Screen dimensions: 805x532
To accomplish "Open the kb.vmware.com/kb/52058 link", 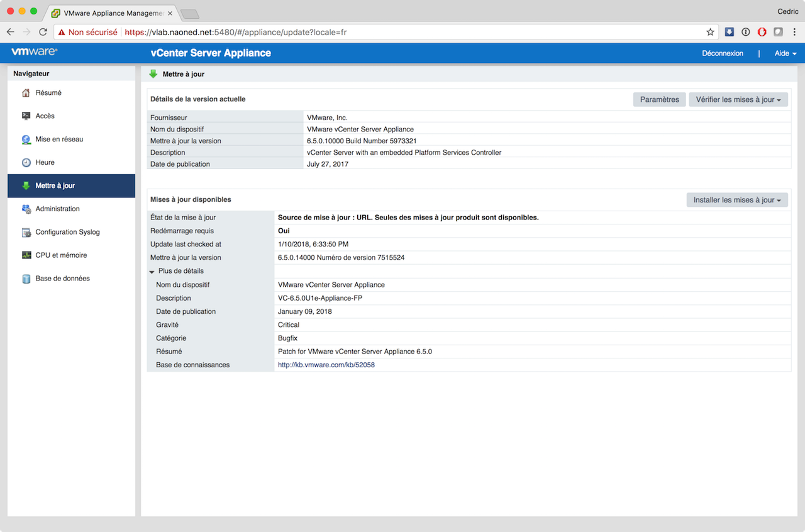I will (x=326, y=365).
